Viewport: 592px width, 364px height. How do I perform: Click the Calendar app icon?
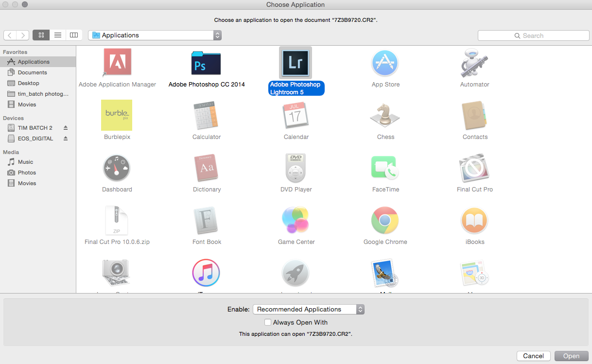point(296,115)
